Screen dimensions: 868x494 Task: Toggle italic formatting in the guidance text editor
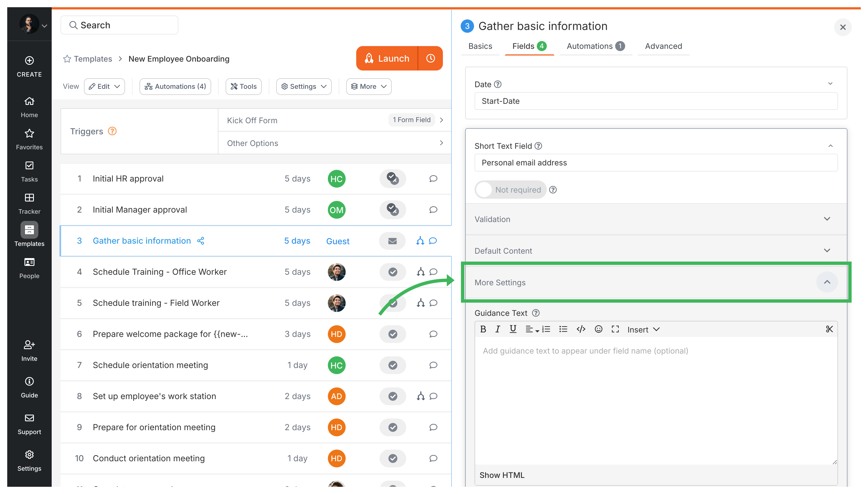498,329
